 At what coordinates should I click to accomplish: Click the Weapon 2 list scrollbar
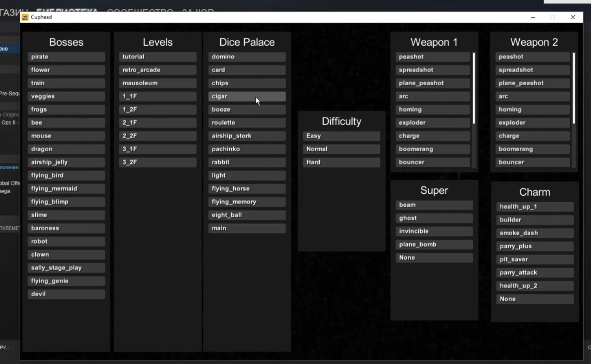coord(574,88)
